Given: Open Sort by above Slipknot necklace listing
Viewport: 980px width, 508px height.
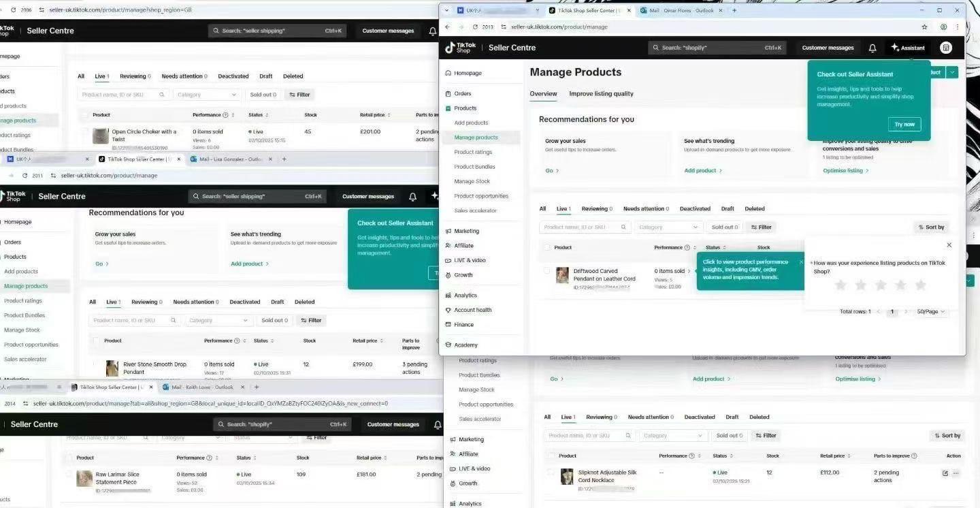Looking at the screenshot, I should coord(947,436).
